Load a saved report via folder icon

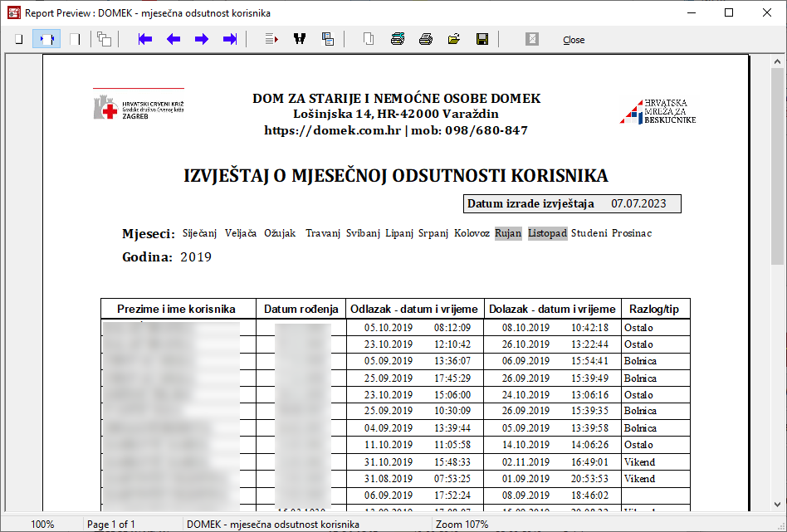click(454, 39)
